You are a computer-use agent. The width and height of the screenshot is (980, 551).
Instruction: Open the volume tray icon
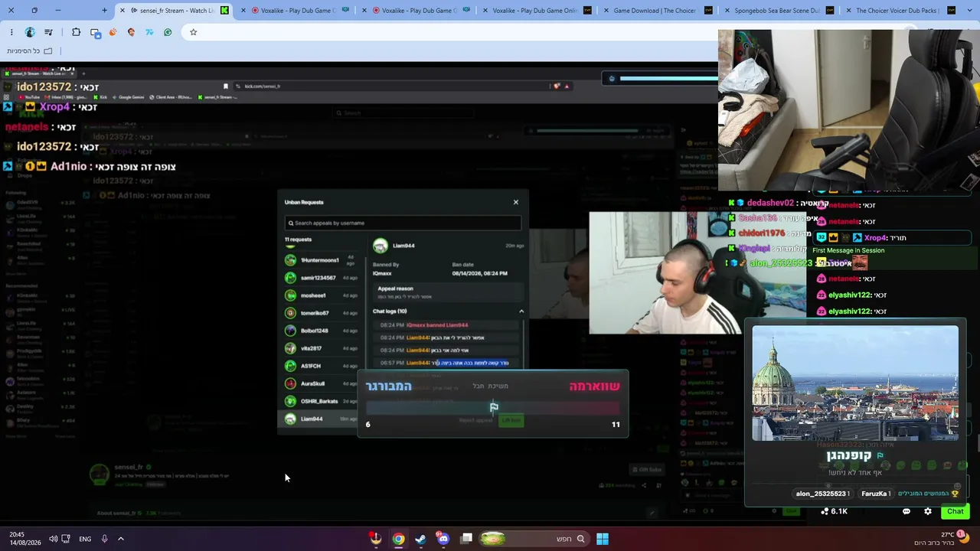pyautogui.click(x=53, y=539)
